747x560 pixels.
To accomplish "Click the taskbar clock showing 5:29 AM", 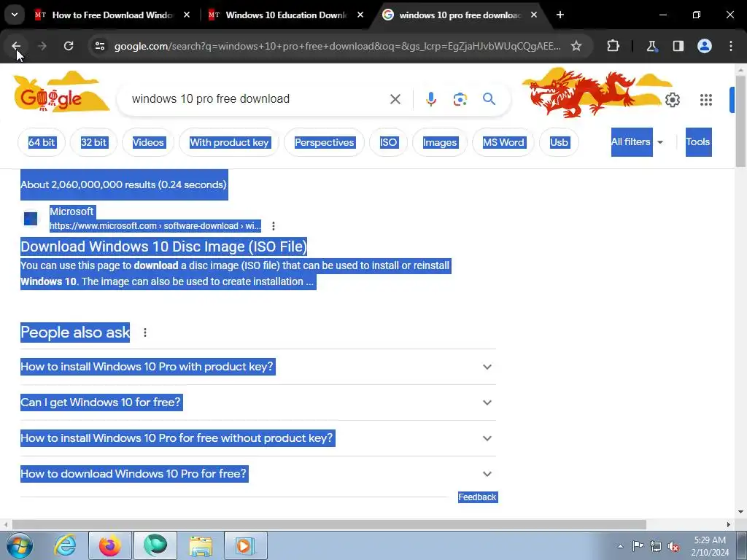I will point(710,546).
